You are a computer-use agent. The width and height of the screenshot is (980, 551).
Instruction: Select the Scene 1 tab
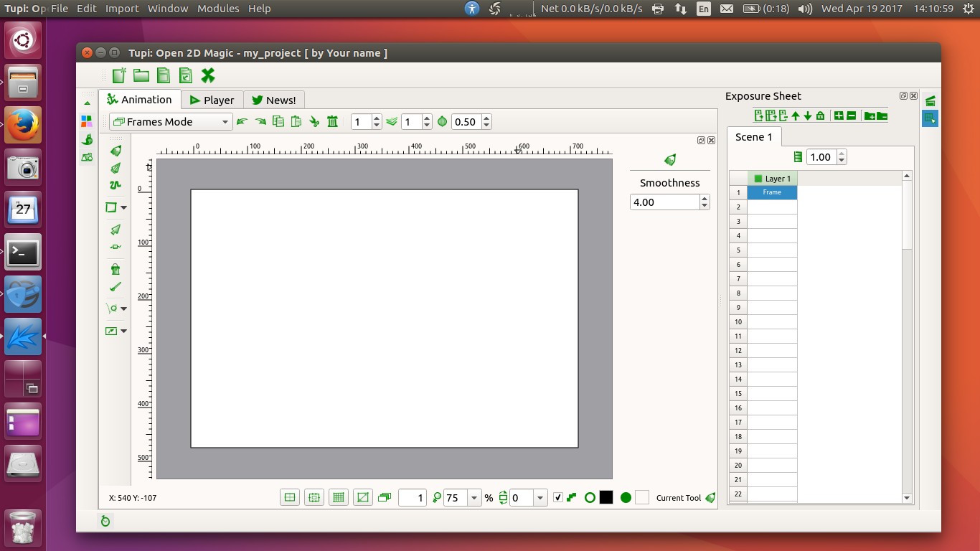pos(754,137)
